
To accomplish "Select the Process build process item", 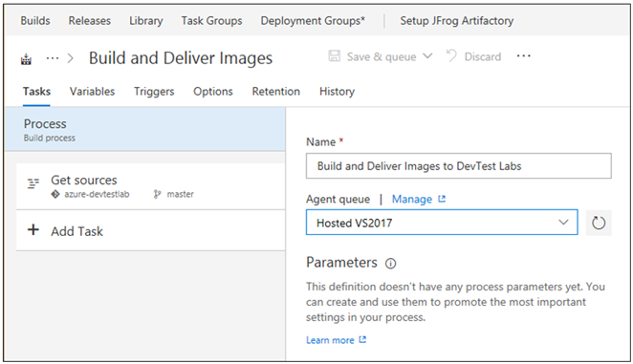I will [145, 129].
